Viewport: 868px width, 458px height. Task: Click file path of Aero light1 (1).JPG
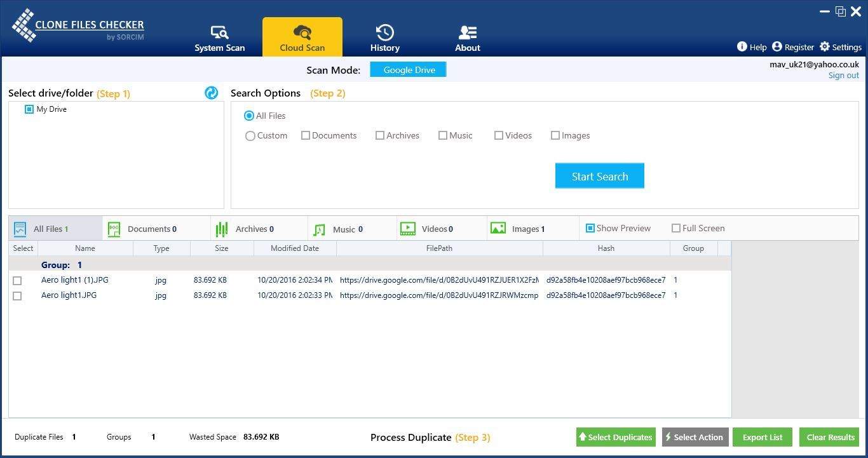439,280
